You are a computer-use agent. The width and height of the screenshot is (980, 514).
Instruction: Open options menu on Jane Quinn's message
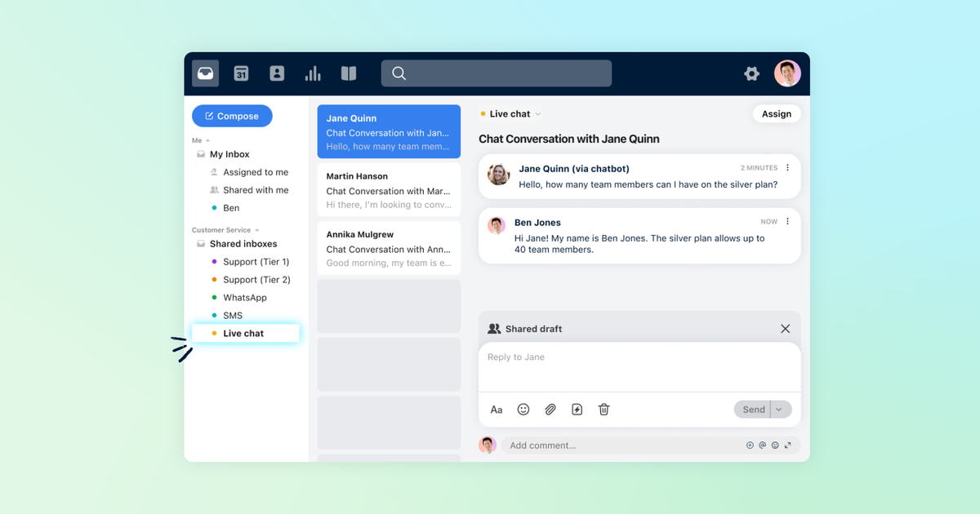coord(787,168)
